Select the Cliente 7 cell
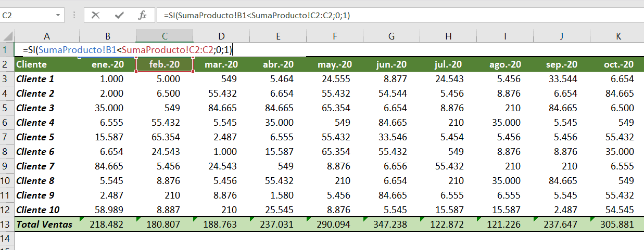Screen dimensions: 644x250 pos(47,166)
